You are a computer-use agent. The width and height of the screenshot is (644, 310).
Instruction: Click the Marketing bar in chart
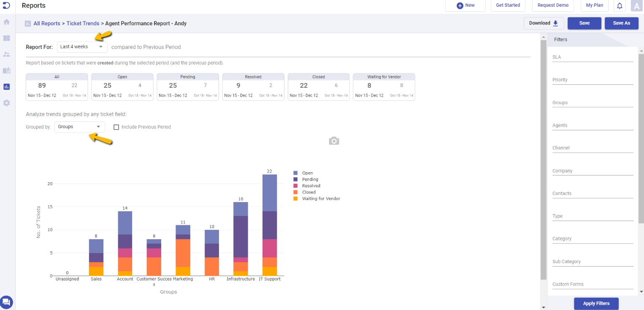click(183, 251)
